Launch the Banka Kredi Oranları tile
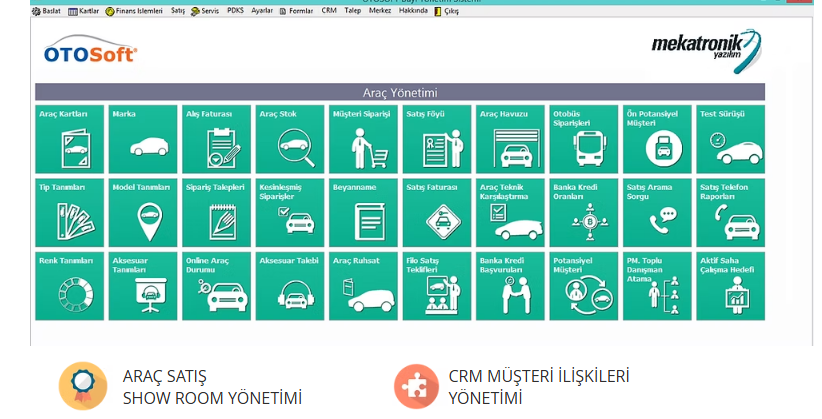822x419 pixels. click(x=584, y=212)
